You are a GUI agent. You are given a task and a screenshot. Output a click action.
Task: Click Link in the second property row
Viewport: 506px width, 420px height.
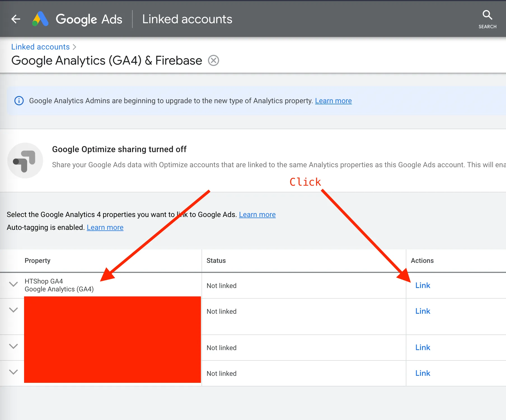point(423,311)
